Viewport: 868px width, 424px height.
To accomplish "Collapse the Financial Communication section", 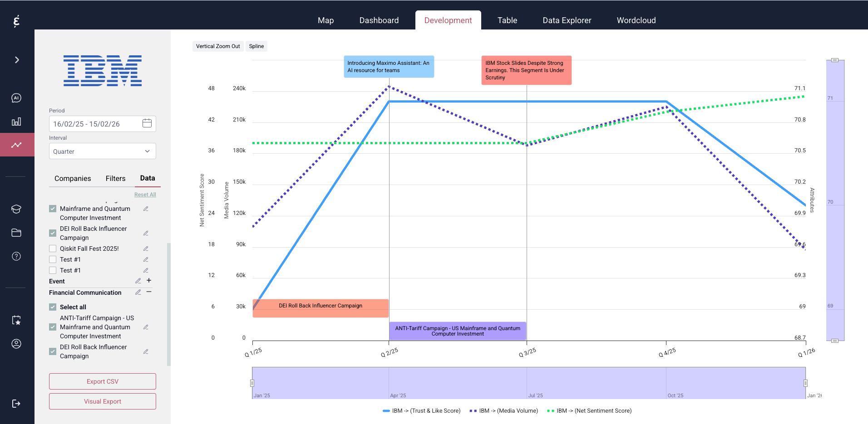I will point(149,292).
